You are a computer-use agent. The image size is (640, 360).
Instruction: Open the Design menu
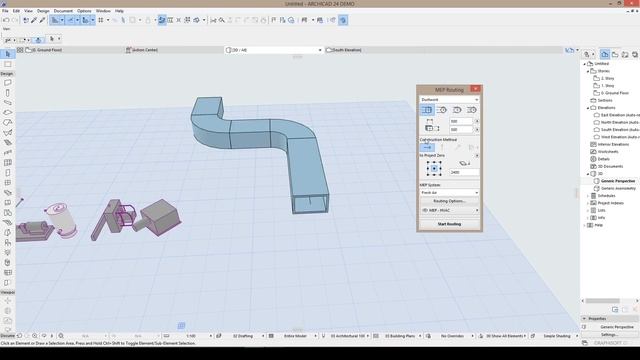point(43,11)
